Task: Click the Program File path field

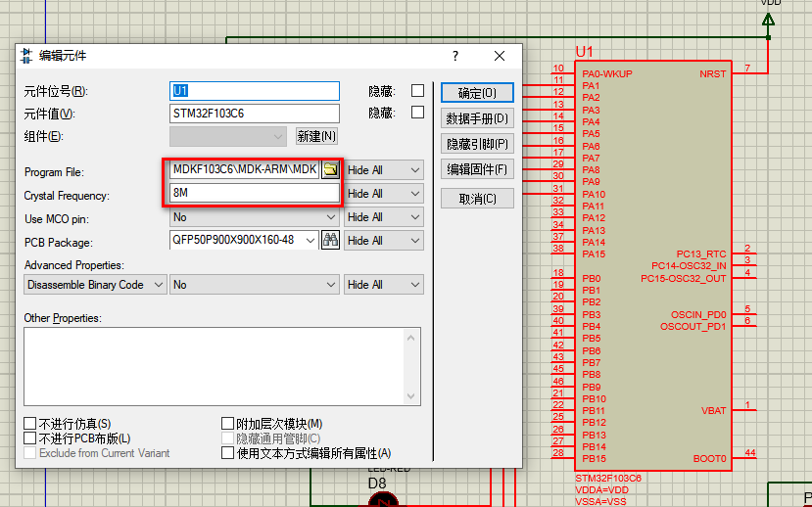Action: [x=245, y=169]
